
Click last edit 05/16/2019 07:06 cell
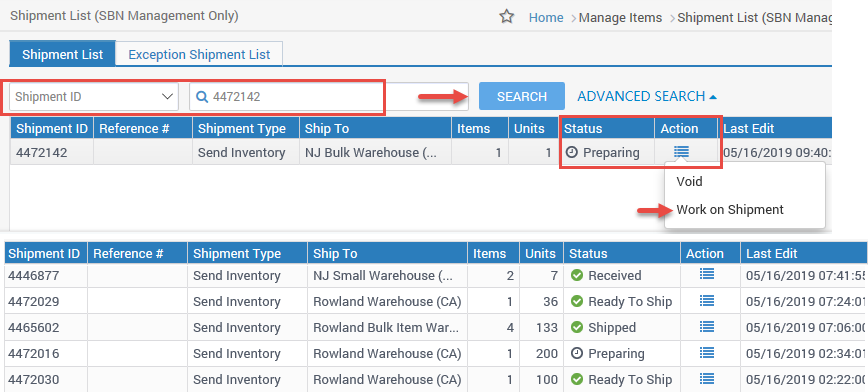click(804, 327)
